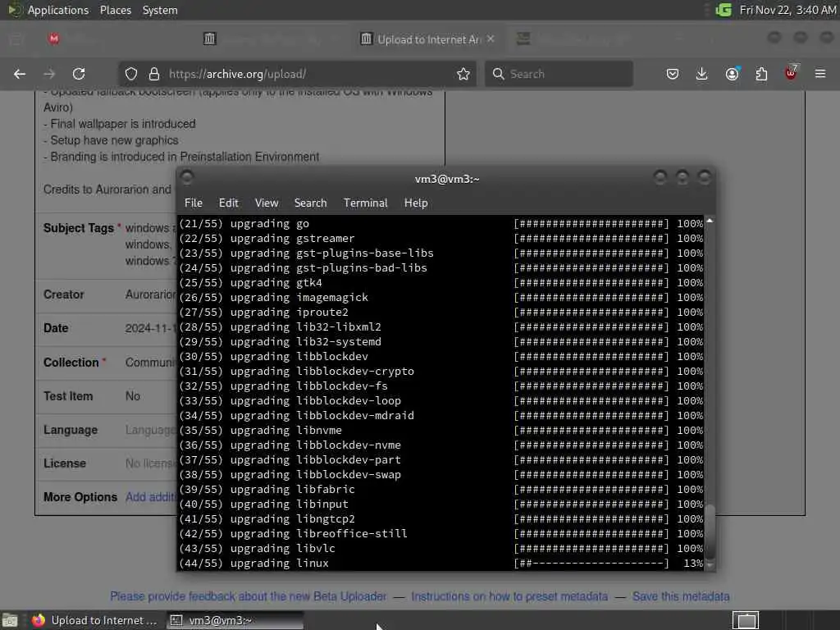
Task: Bookmark this page with the star icon
Action: [463, 74]
